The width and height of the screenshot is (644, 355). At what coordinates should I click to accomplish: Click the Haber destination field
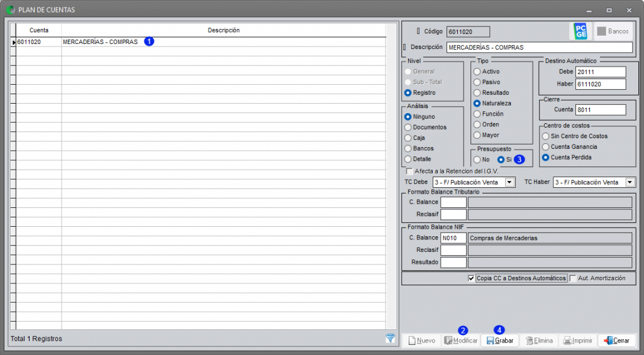(601, 84)
